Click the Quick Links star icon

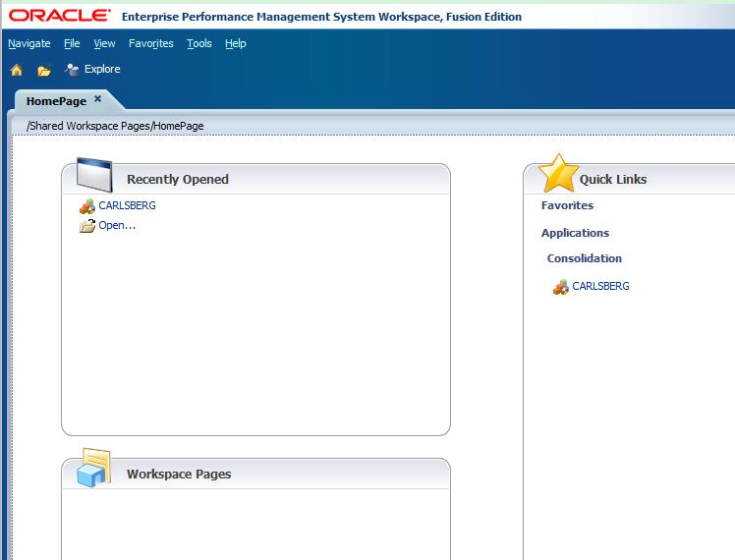point(558,173)
